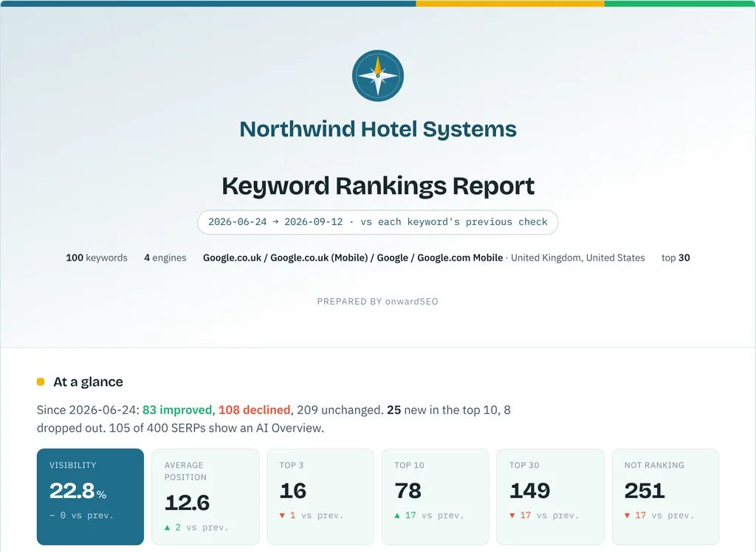
Task: Click the "4 engines" text
Action: [x=165, y=258]
